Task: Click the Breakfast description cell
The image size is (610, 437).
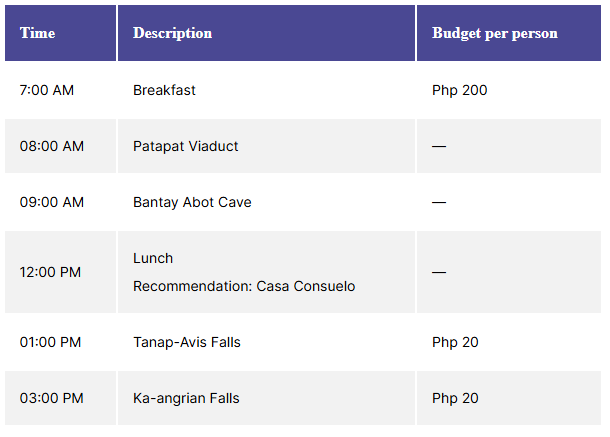Action: click(x=266, y=90)
